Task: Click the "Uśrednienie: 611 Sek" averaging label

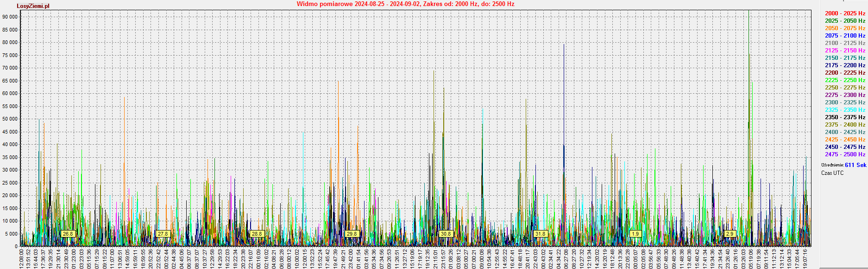Action: 843,165
